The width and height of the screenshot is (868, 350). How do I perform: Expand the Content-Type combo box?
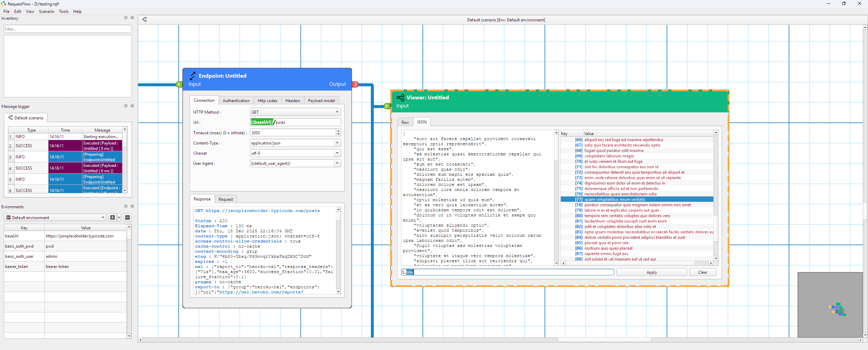point(337,143)
